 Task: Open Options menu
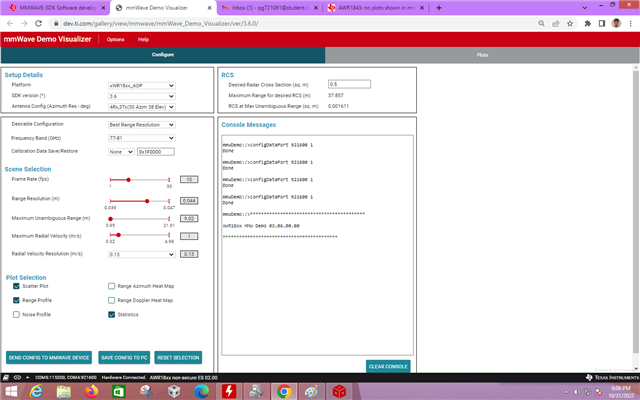(x=116, y=40)
